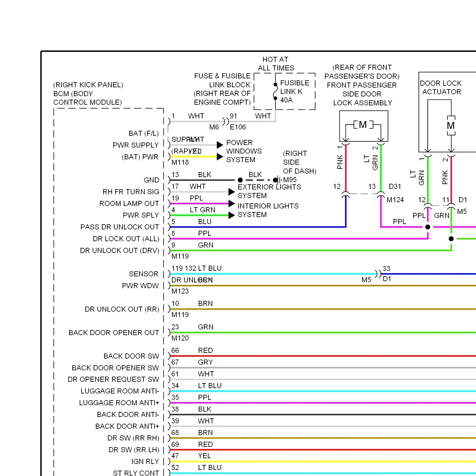
Task: Click the 'INTERIOR LIGHTS SYSTEM' reference text
Action: [268, 210]
